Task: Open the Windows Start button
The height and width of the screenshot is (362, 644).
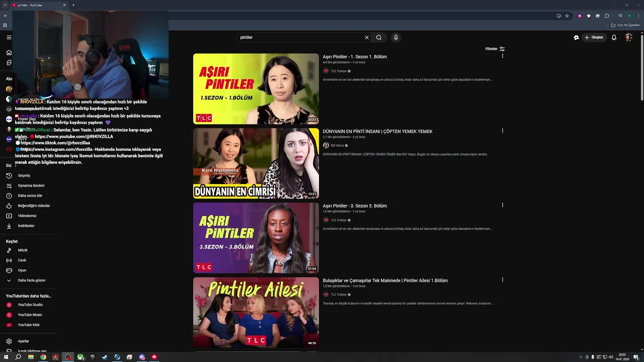Action: (x=6, y=357)
